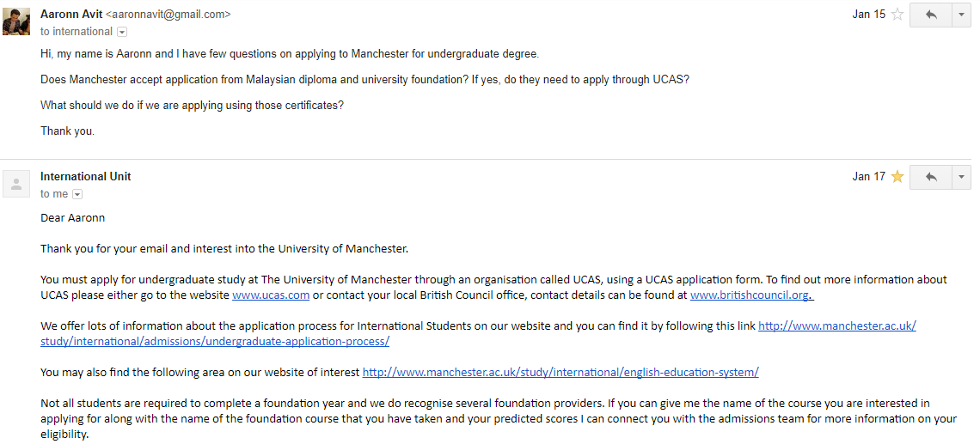
Task: Star Aaronn Avit's Jan 15 email
Action: coord(897,15)
